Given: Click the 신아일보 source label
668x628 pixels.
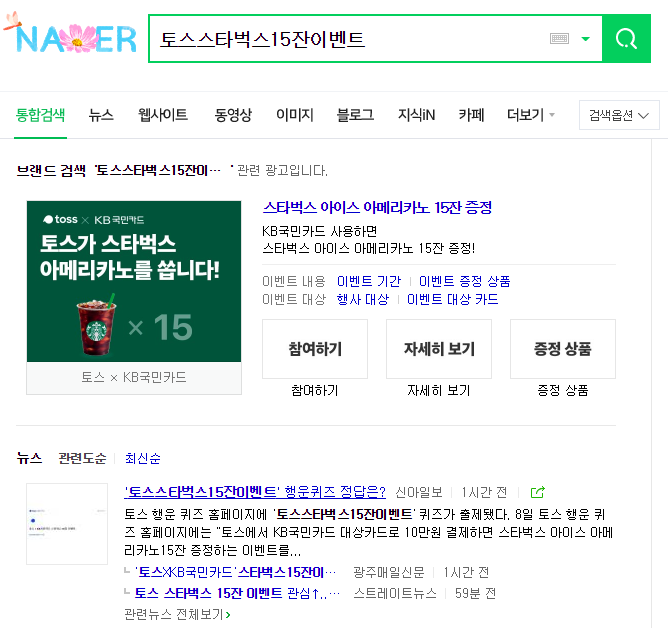Looking at the screenshot, I should (419, 493).
